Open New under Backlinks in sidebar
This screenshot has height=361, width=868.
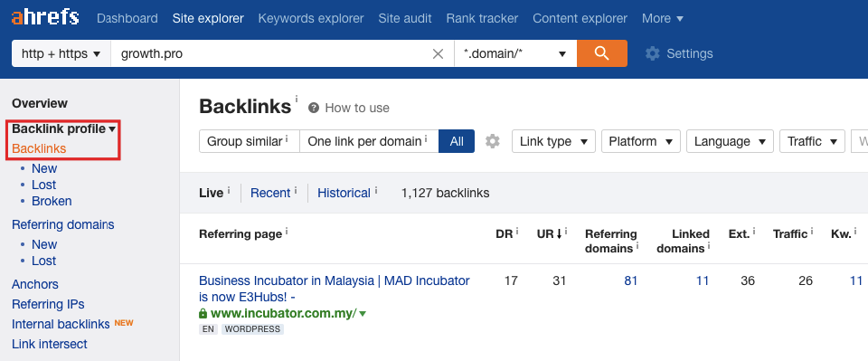tap(44, 168)
